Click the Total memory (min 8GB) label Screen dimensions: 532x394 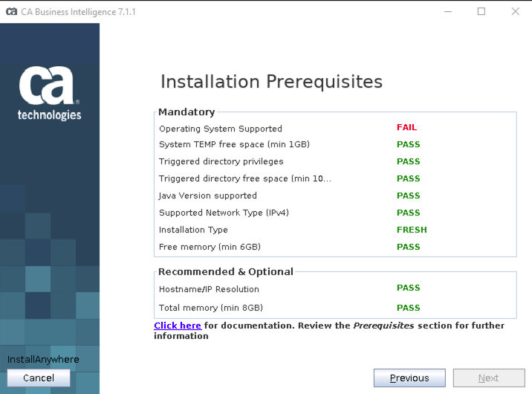point(210,308)
